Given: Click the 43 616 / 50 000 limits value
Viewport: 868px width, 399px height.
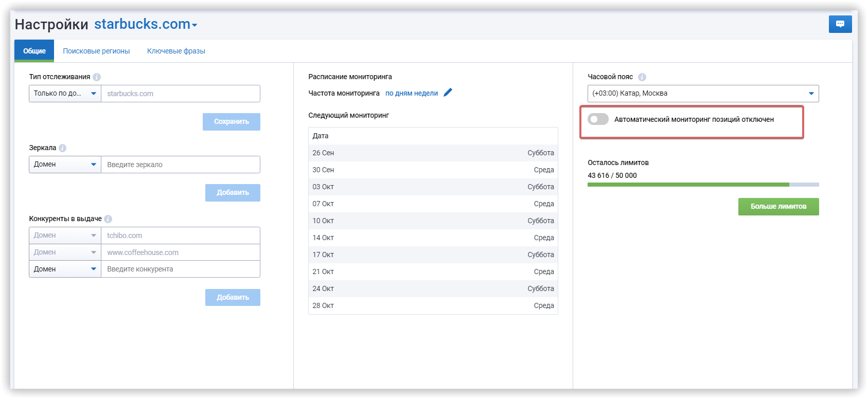Looking at the screenshot, I should point(612,175).
